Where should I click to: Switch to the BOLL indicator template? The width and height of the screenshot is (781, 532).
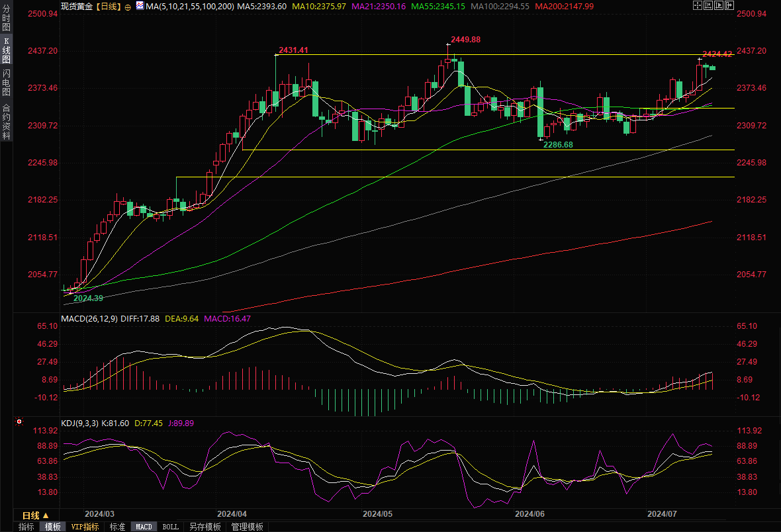(x=170, y=527)
